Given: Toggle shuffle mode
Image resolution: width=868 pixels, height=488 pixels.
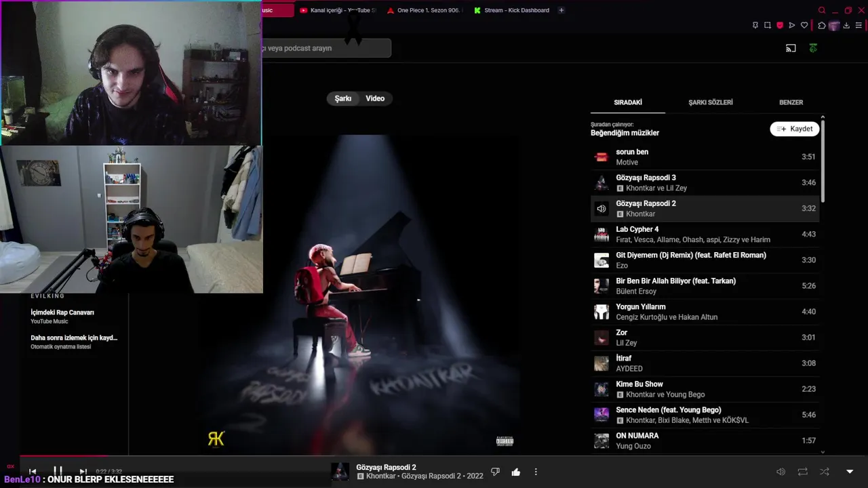Looking at the screenshot, I should 825,472.
